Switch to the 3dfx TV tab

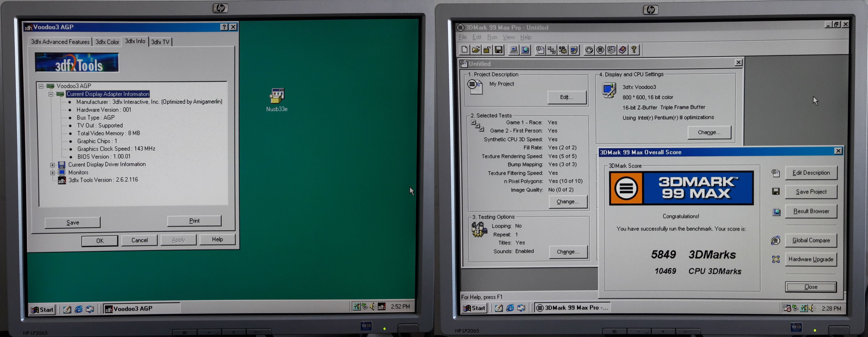pyautogui.click(x=160, y=42)
